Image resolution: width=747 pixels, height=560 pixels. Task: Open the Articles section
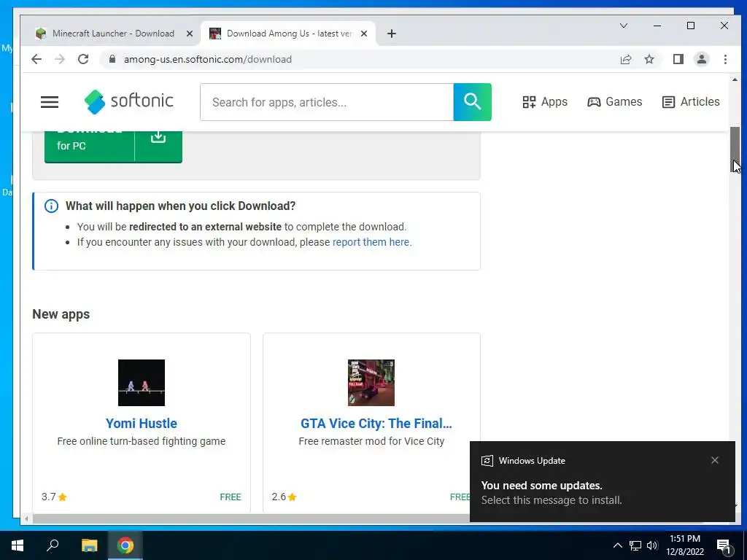(691, 102)
